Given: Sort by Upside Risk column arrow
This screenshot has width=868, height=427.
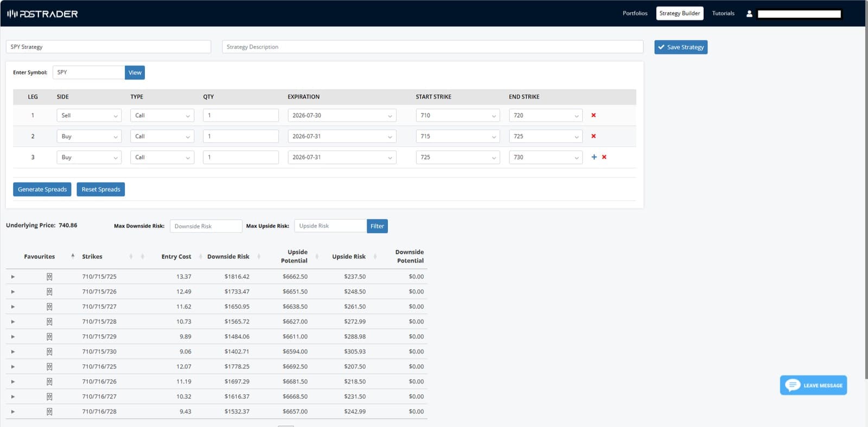Looking at the screenshot, I should 375,257.
